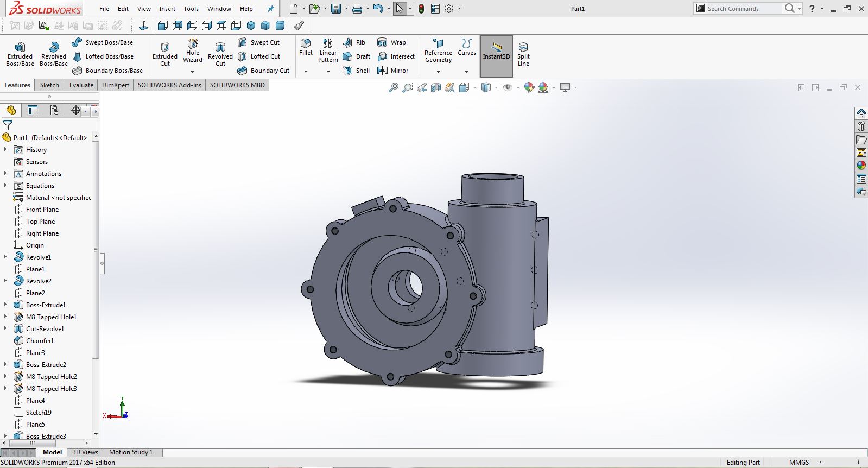868x468 pixels.
Task: Select the Linear Pattern tool
Action: (328, 51)
